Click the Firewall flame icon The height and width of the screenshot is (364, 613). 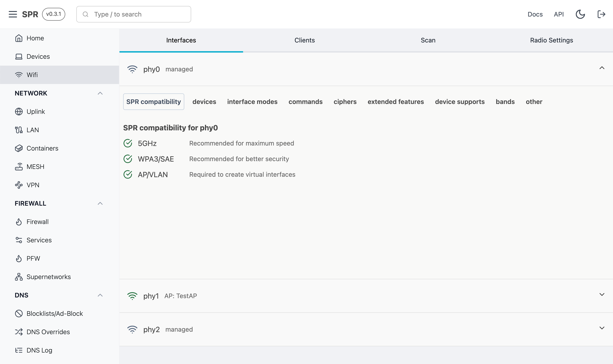pos(19,222)
